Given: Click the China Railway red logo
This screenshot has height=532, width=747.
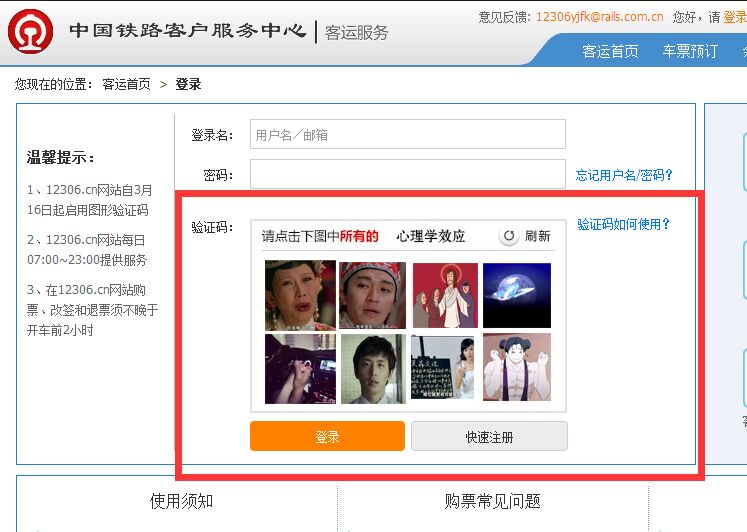Looking at the screenshot, I should [x=30, y=31].
